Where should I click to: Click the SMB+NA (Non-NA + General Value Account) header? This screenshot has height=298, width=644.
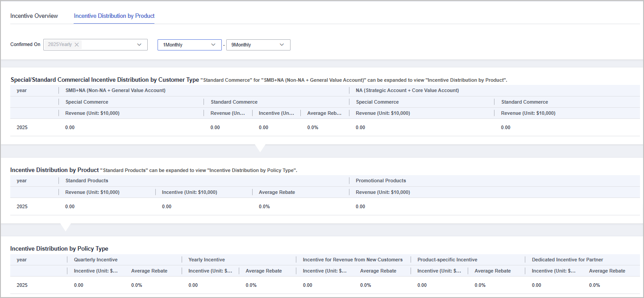[x=115, y=91]
